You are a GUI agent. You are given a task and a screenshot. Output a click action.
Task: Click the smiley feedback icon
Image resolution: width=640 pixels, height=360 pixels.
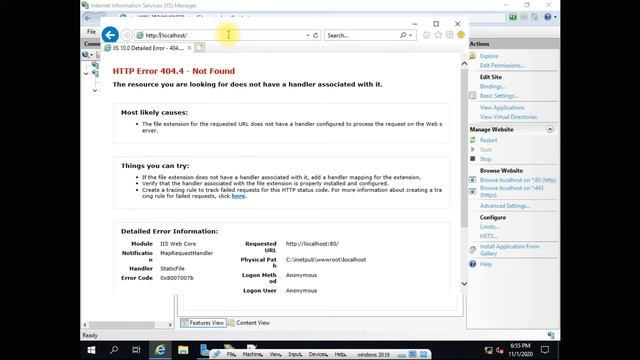(461, 35)
